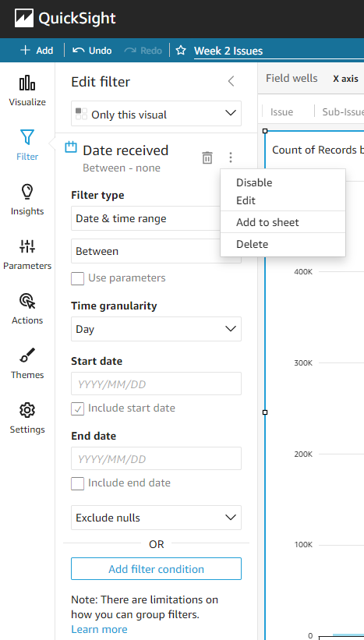Click the X axis field well
Image resolution: width=364 pixels, height=640 pixels.
pyautogui.click(x=345, y=80)
